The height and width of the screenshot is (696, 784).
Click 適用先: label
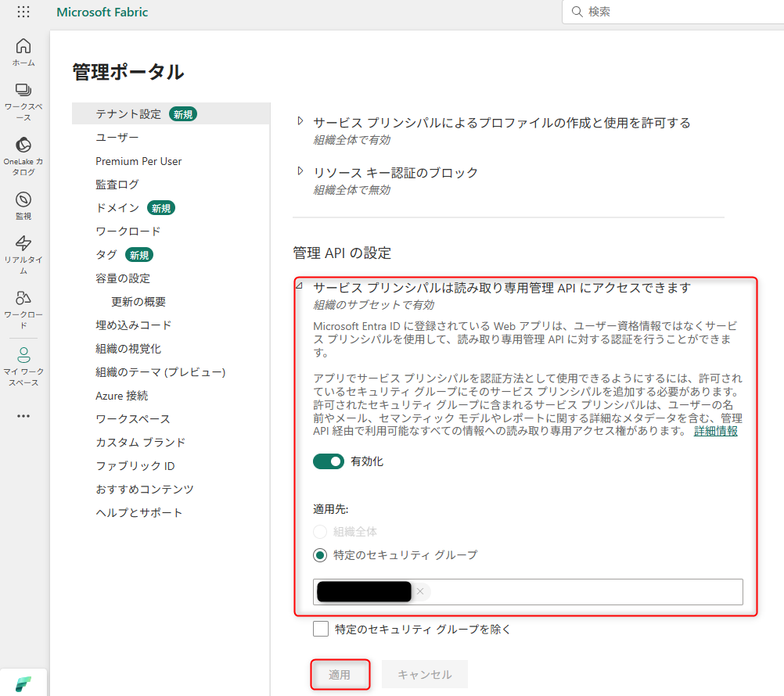point(330,509)
